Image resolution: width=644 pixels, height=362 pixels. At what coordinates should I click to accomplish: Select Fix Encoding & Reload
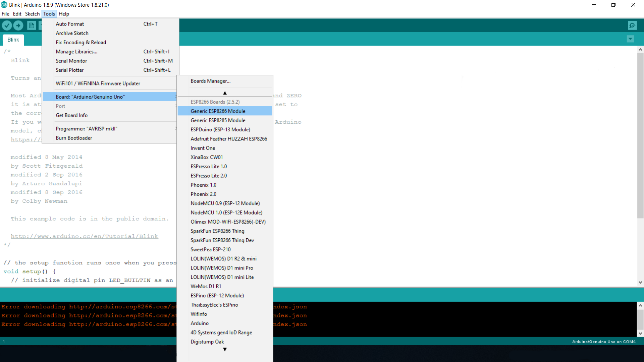click(110, 42)
